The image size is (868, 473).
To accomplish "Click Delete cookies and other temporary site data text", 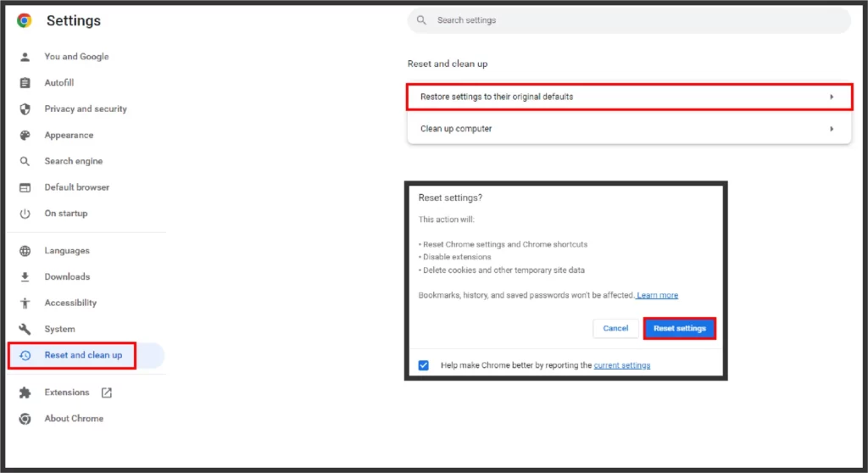I will tap(504, 270).
